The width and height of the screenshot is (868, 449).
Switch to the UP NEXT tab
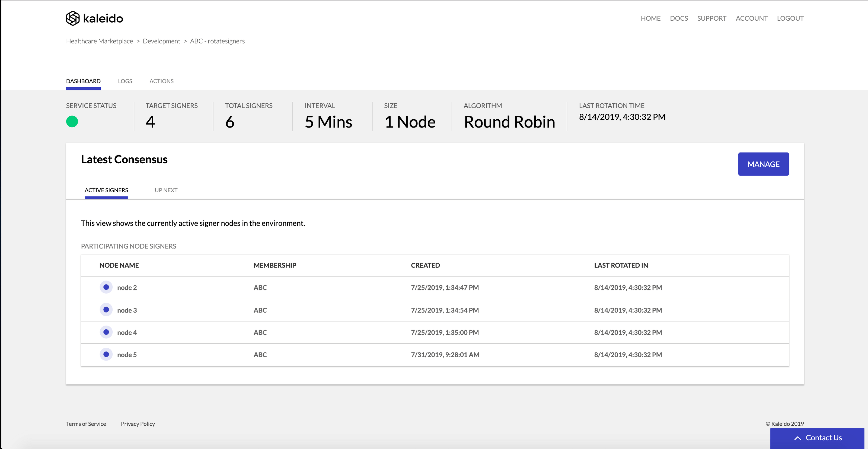[166, 190]
